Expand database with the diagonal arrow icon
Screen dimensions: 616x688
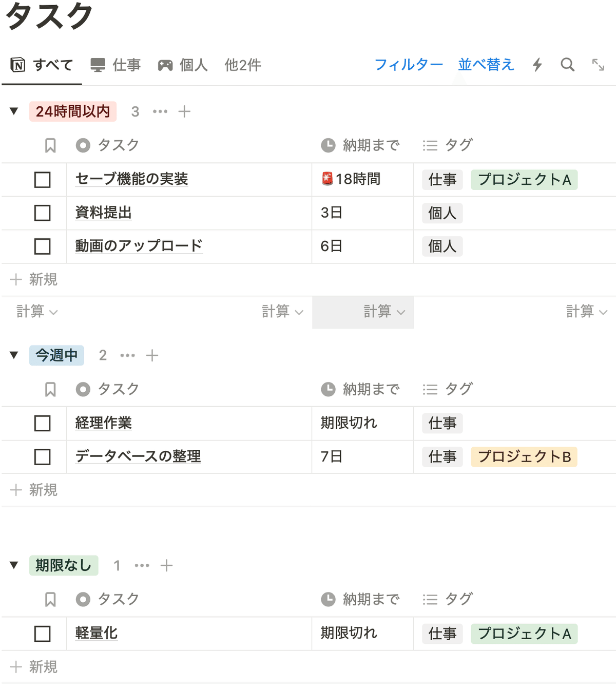click(598, 65)
